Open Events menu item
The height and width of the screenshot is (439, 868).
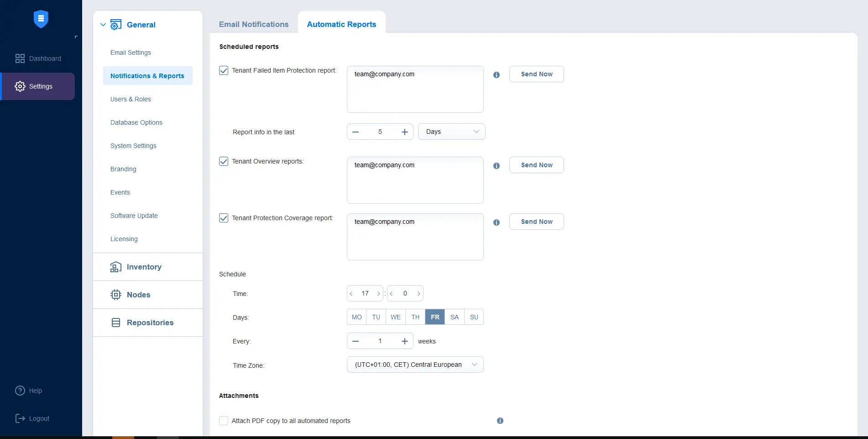[120, 192]
